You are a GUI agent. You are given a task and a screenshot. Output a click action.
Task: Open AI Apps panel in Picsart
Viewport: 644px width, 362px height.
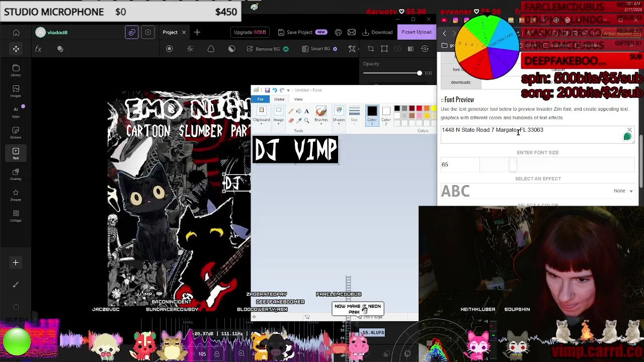coord(16,112)
